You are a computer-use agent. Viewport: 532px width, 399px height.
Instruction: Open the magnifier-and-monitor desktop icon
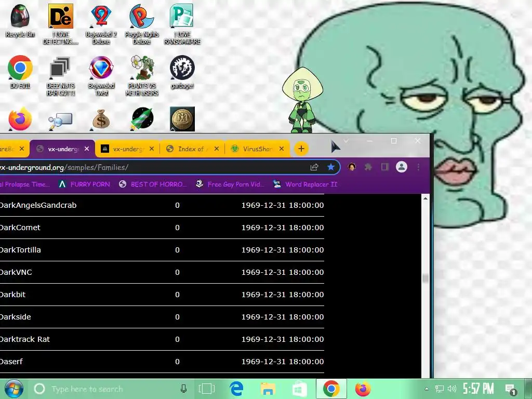click(60, 121)
